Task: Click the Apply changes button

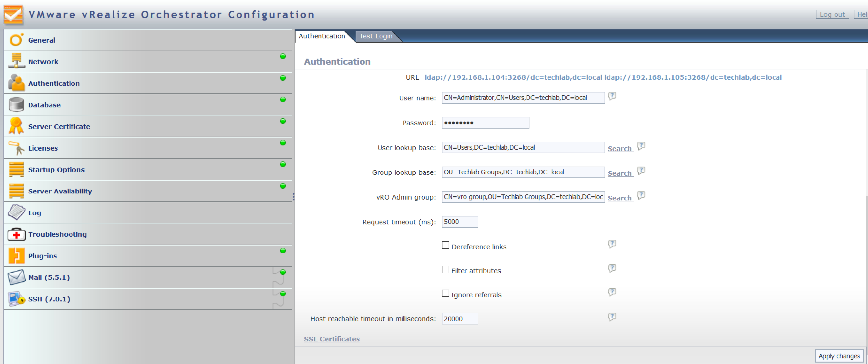Action: point(839,356)
